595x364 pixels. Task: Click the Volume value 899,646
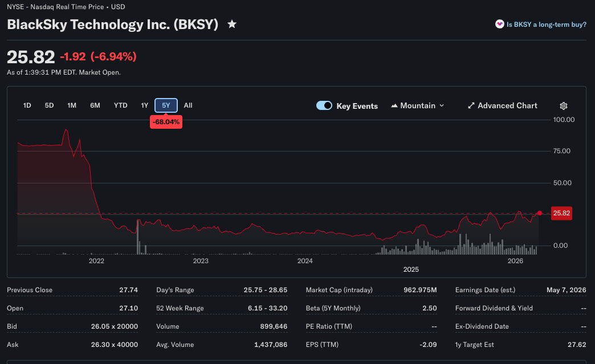coord(274,326)
